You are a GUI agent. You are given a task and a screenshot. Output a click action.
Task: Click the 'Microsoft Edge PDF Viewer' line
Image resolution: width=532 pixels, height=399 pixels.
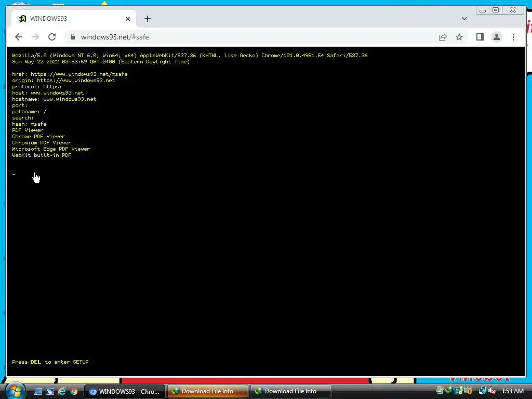click(x=51, y=149)
